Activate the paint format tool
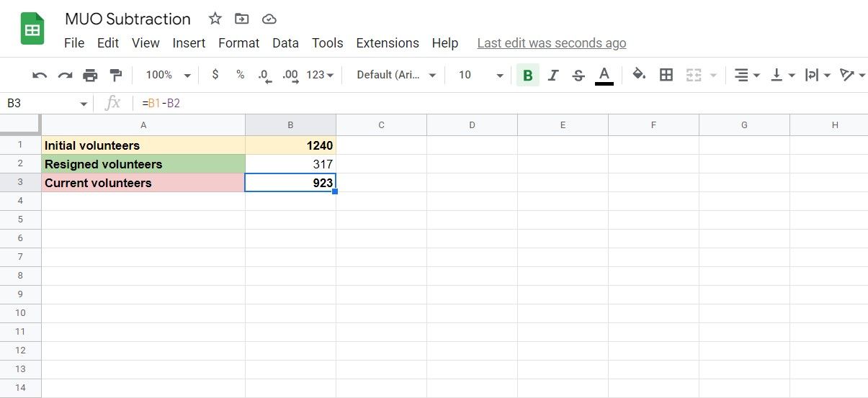Screen dimensions: 868x398 pos(115,75)
